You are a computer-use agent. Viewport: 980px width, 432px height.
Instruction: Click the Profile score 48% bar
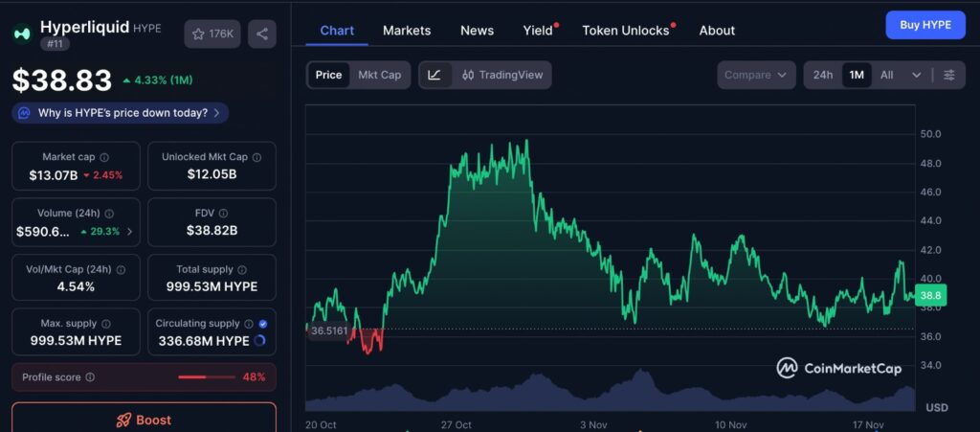point(207,377)
